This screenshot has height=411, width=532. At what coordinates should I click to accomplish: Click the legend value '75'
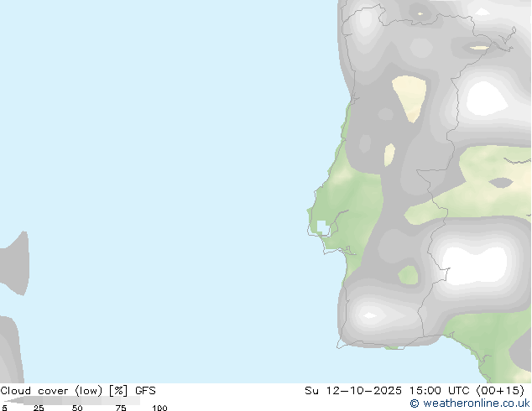pyautogui.click(x=121, y=408)
